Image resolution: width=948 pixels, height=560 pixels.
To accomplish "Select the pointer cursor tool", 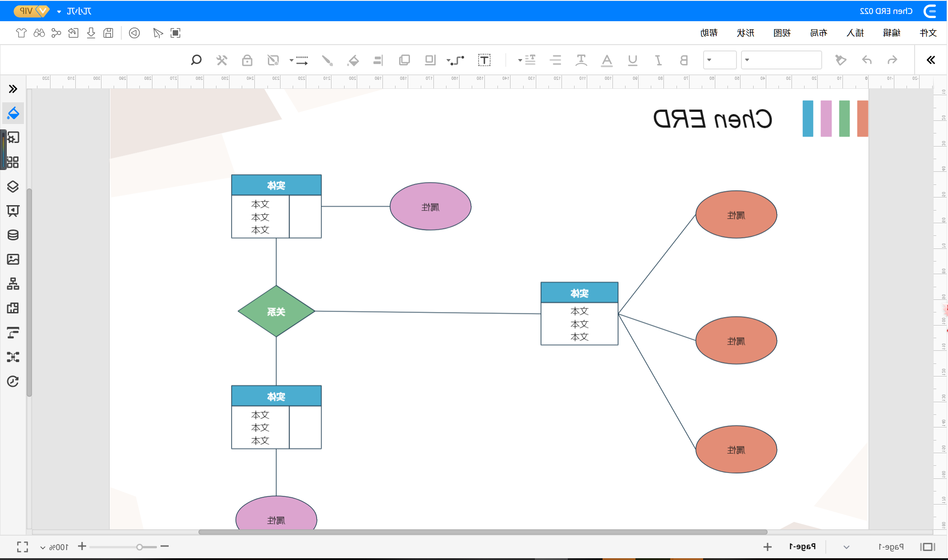I will click(157, 33).
